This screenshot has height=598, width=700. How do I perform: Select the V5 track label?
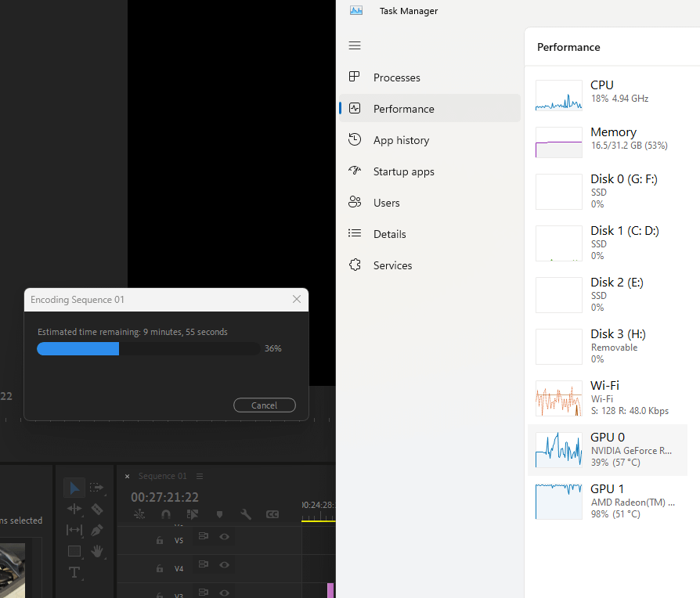179,540
